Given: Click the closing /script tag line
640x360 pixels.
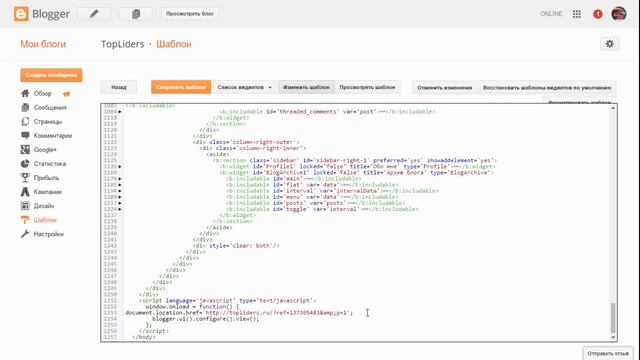Looking at the screenshot, I should [153, 331].
